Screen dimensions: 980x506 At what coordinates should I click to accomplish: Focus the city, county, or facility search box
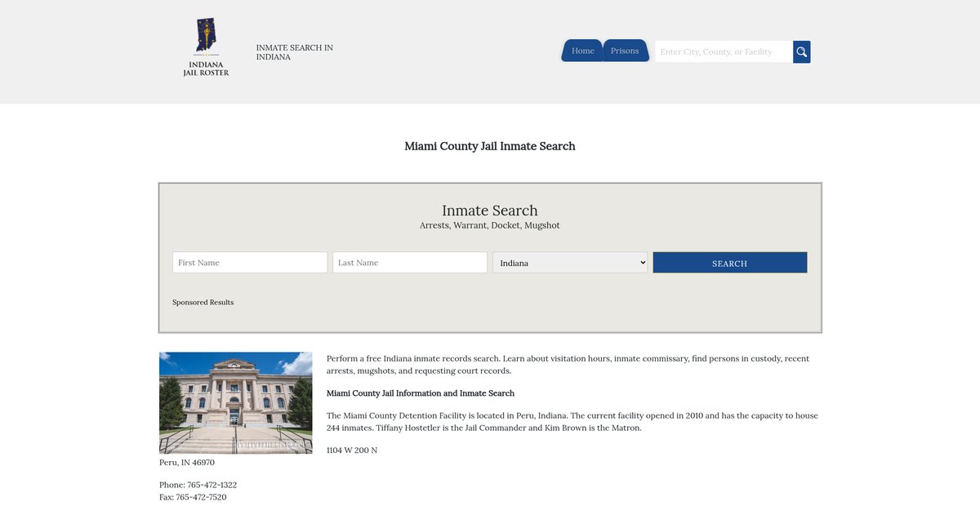pyautogui.click(x=723, y=52)
